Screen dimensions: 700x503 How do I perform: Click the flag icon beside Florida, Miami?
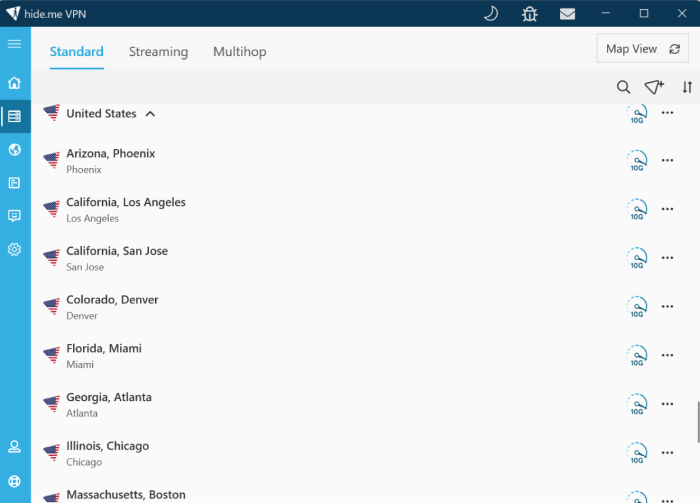pos(52,355)
